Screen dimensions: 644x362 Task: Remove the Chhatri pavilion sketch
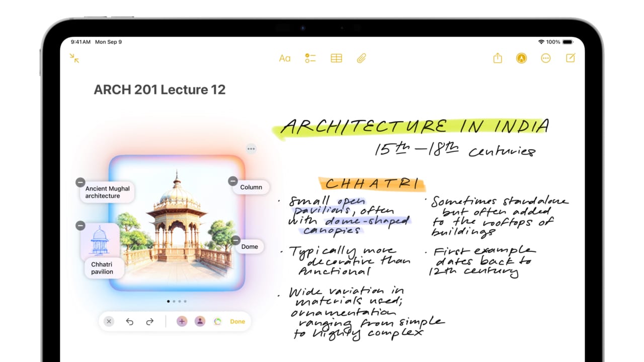coord(80,226)
